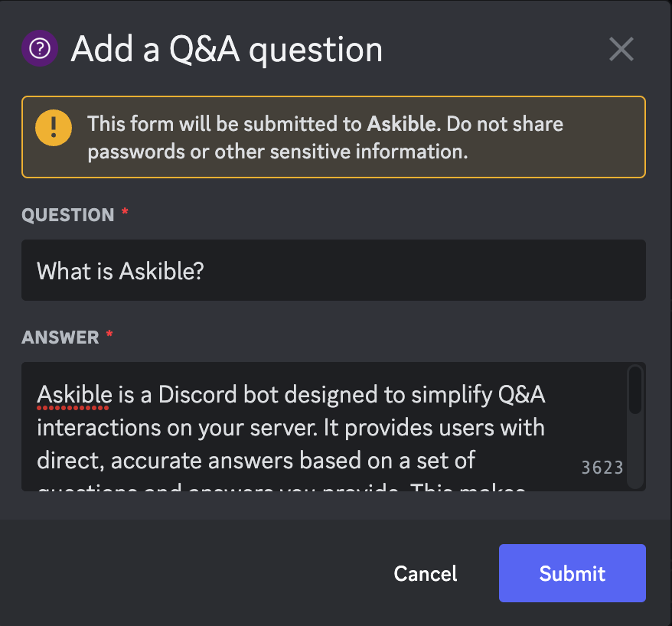
Task: Click bold "Askible" in the warning banner
Action: [x=403, y=124]
